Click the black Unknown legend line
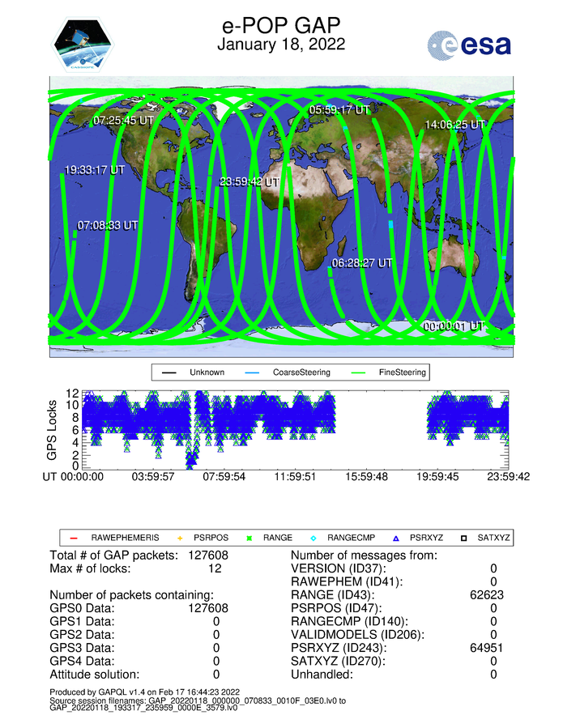Viewport: 563px width, 728px height. (x=169, y=373)
